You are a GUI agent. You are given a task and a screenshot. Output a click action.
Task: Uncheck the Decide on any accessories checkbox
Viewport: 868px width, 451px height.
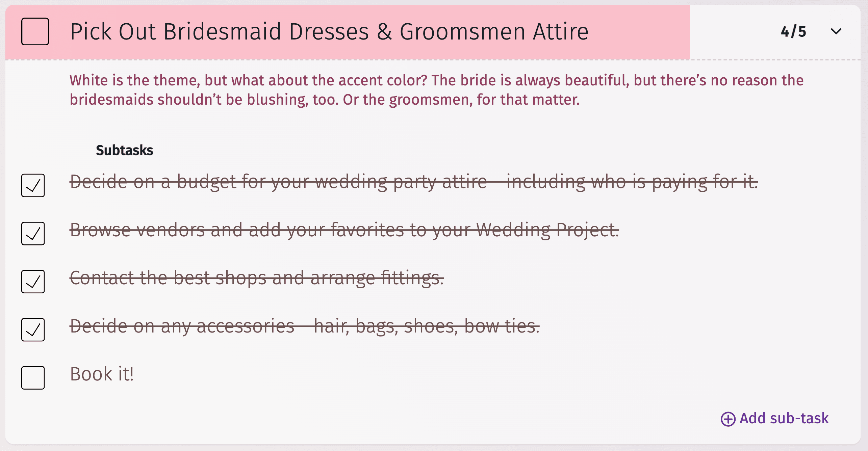coord(33,329)
